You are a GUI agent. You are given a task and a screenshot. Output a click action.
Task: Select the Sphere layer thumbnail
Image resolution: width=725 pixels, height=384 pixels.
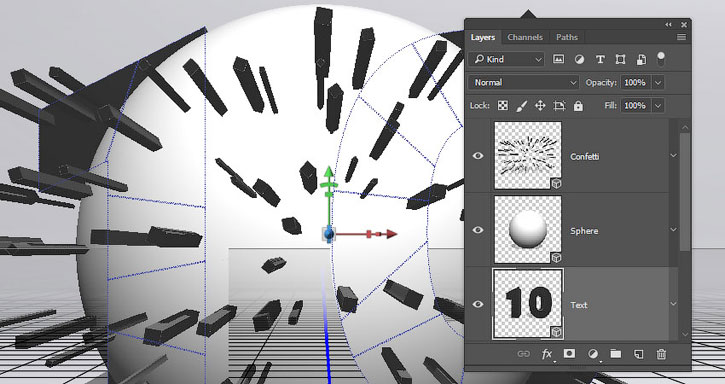528,229
